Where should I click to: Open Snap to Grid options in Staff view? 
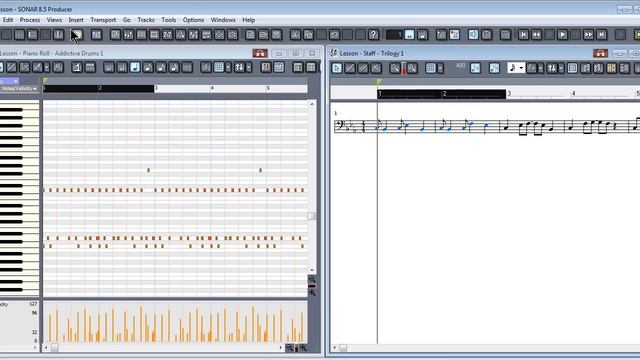coord(440,68)
